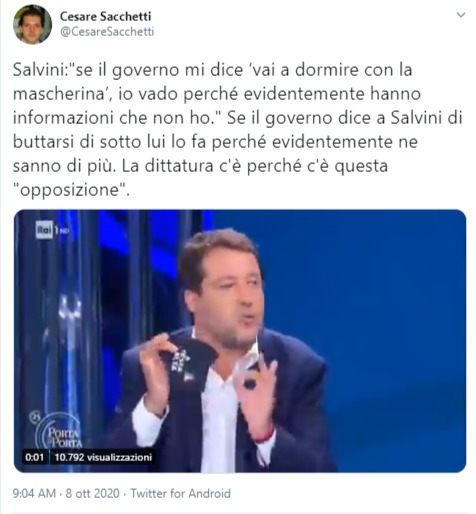Click the Twitter for Android source link
476x514 pixels.
(x=180, y=493)
